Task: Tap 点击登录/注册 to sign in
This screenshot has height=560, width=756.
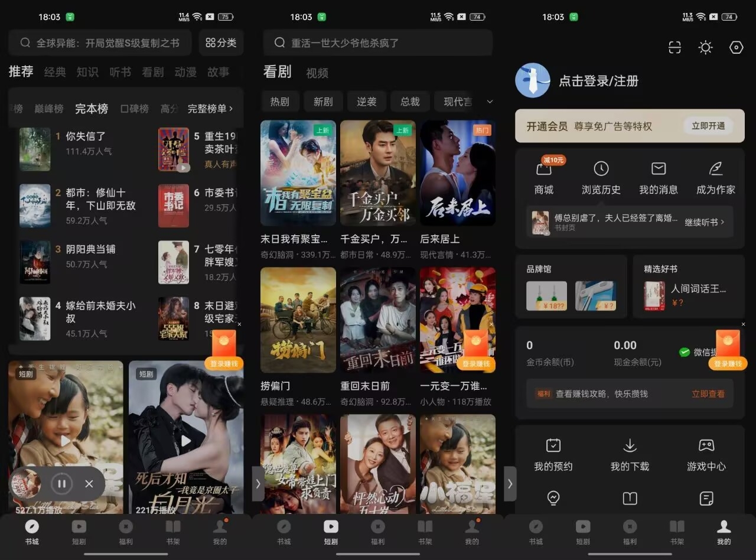Action: tap(598, 81)
